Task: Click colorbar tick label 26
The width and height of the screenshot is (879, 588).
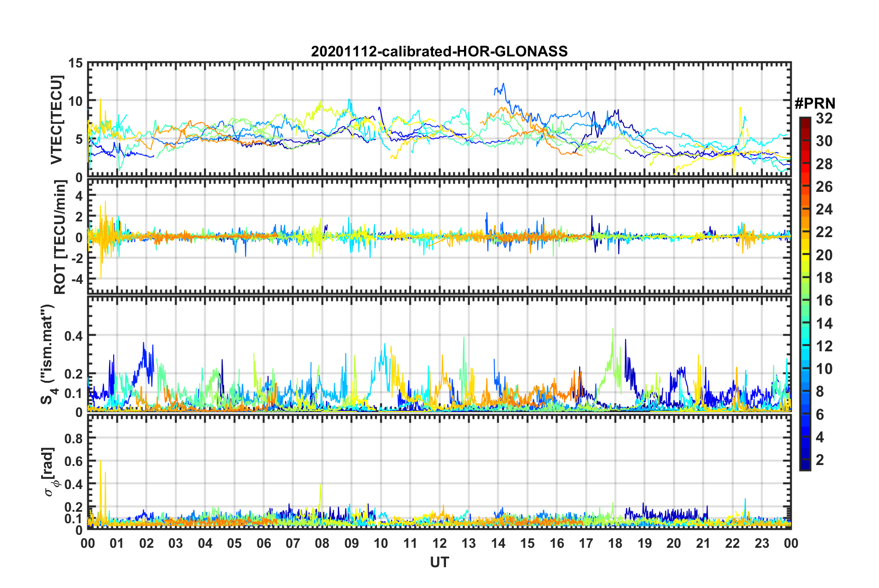Action: coord(824,187)
